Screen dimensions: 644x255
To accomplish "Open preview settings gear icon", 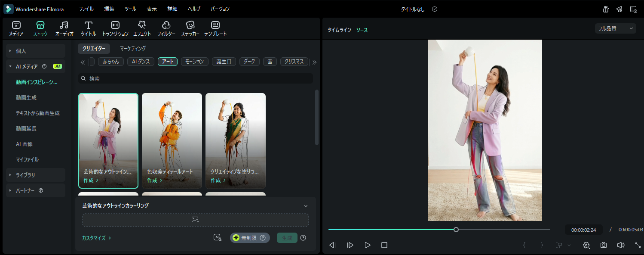I will 586,245.
